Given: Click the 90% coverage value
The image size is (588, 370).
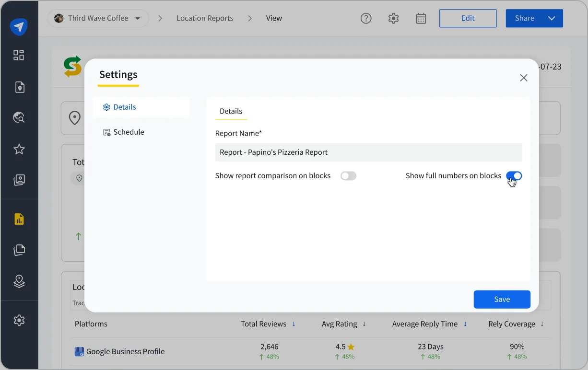Looking at the screenshot, I should pos(517,347).
